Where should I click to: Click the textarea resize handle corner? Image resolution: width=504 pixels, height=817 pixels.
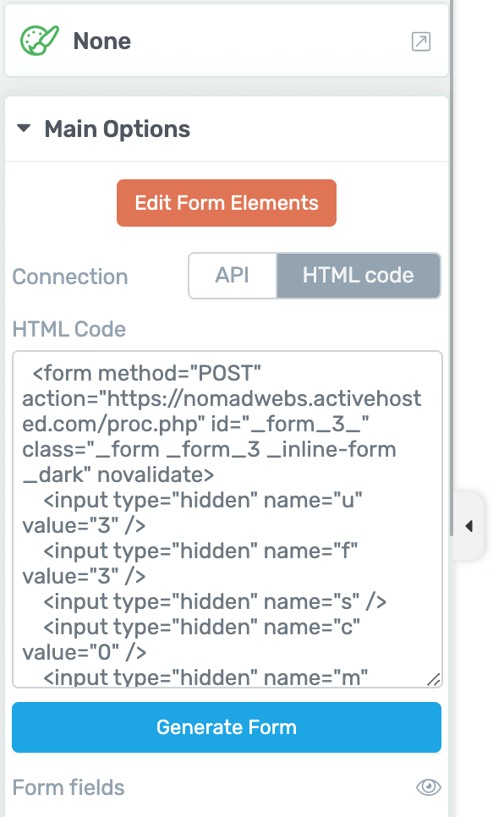point(434,679)
